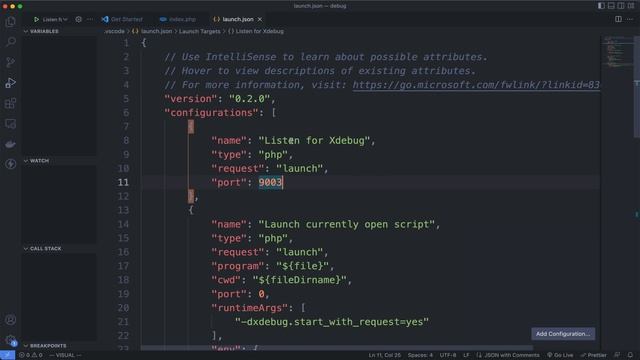Open the go.microsoft.com fwlink URL
The width and height of the screenshot is (640, 360).
pyautogui.click(x=476, y=85)
